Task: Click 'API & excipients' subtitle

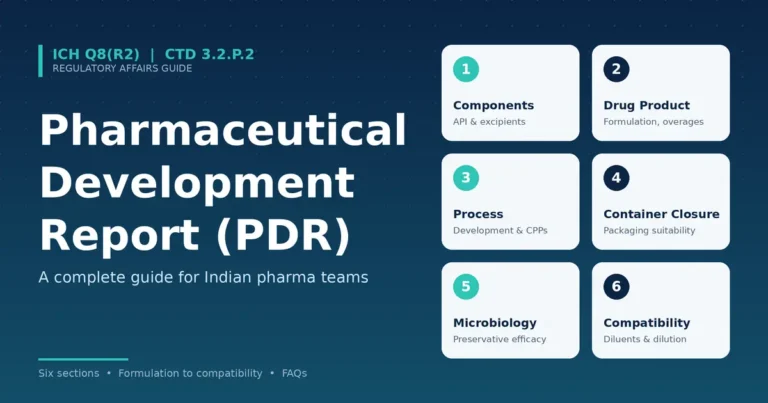Action: (489, 121)
